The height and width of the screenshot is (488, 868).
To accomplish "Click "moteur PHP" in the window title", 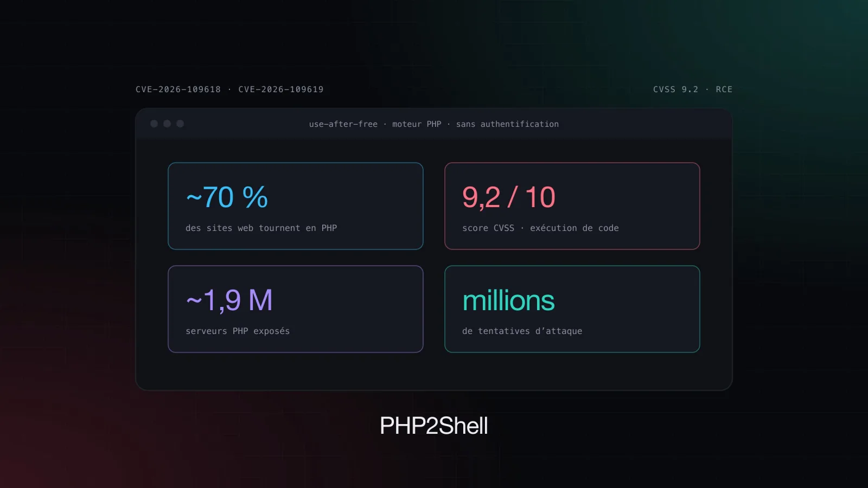I will pyautogui.click(x=417, y=124).
